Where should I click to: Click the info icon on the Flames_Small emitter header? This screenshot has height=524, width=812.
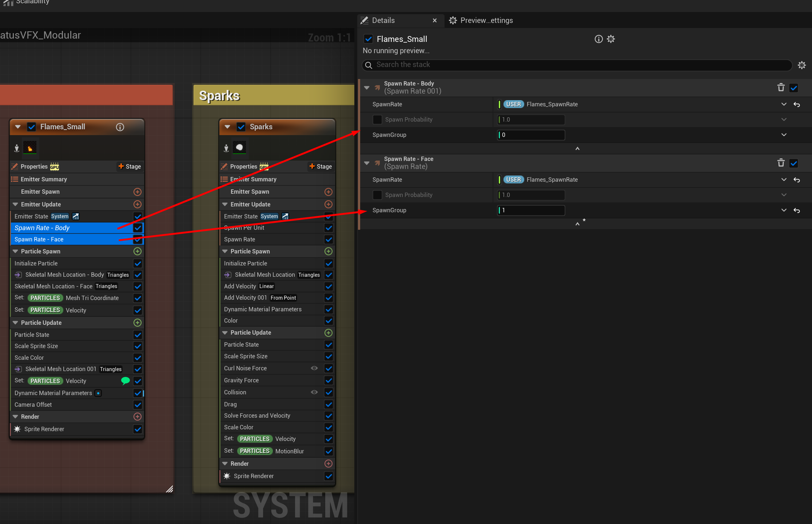point(120,127)
